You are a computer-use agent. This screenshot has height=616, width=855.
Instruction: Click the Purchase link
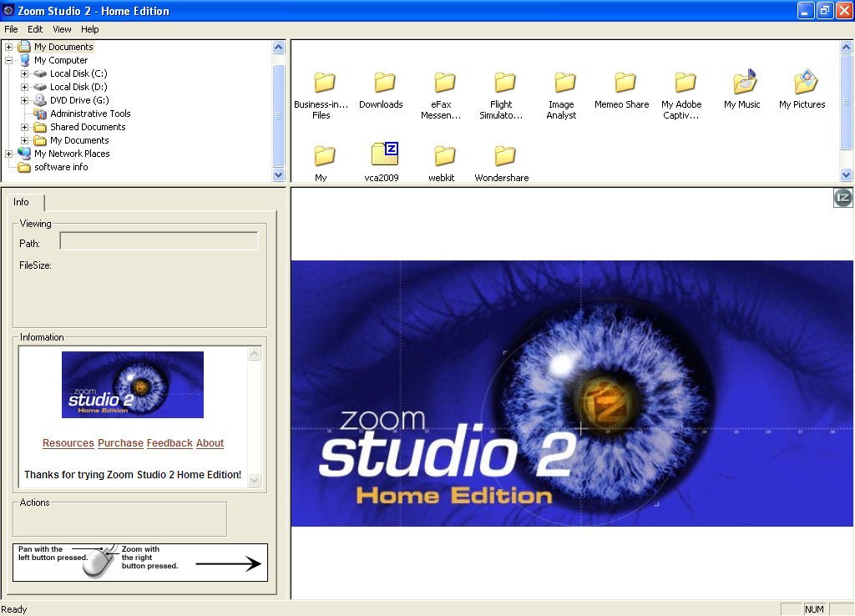[120, 443]
